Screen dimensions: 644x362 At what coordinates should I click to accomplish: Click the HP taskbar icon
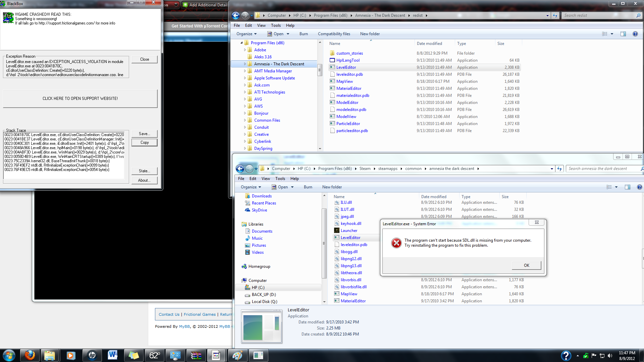point(92,355)
